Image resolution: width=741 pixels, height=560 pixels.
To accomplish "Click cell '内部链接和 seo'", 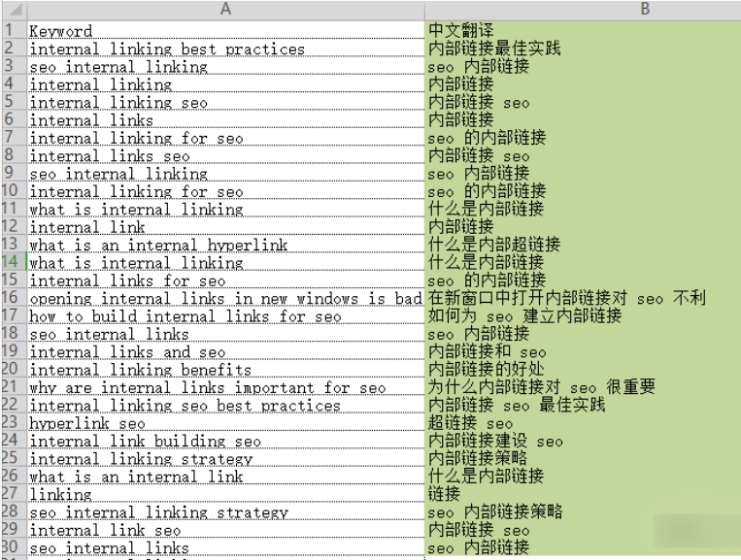I will pos(583,350).
